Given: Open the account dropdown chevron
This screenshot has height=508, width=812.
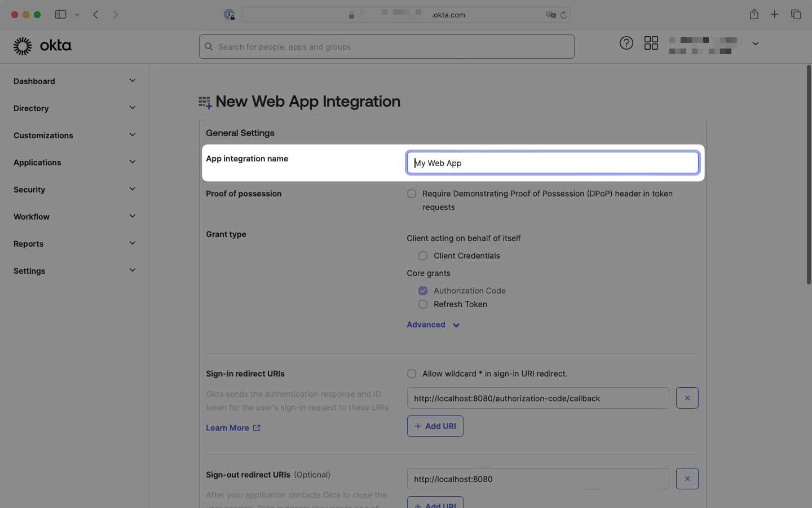Looking at the screenshot, I should tap(756, 43).
